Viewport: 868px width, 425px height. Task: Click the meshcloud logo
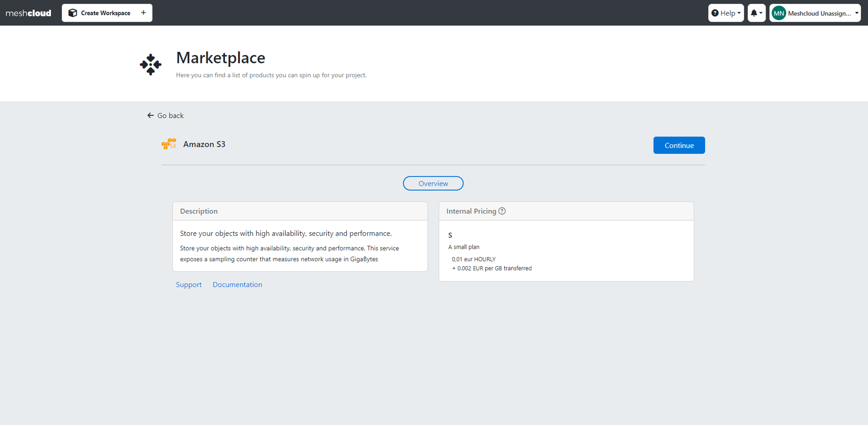pyautogui.click(x=28, y=13)
